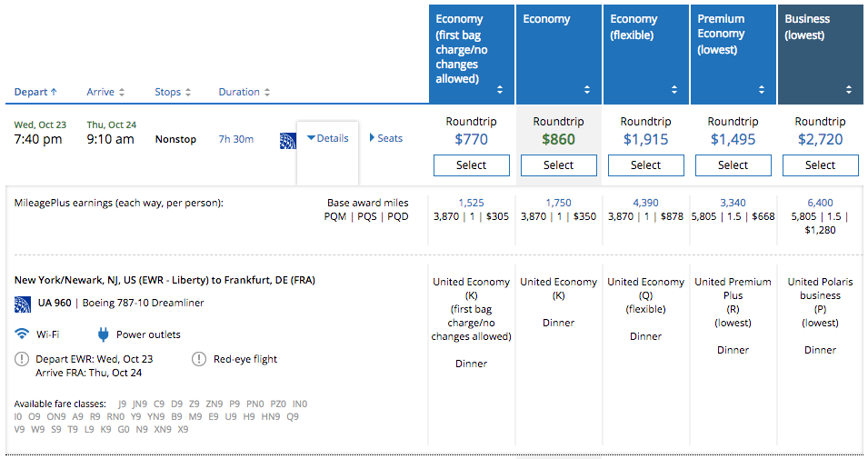
Task: Collapse the flight Details tab
Action: 327,138
